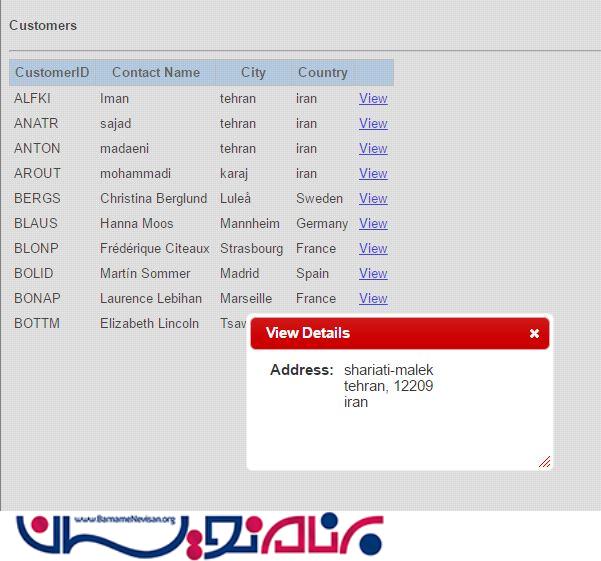Viewport: 601px width, 561px height.
Task: Click the CustomerID column header
Action: click(52, 73)
